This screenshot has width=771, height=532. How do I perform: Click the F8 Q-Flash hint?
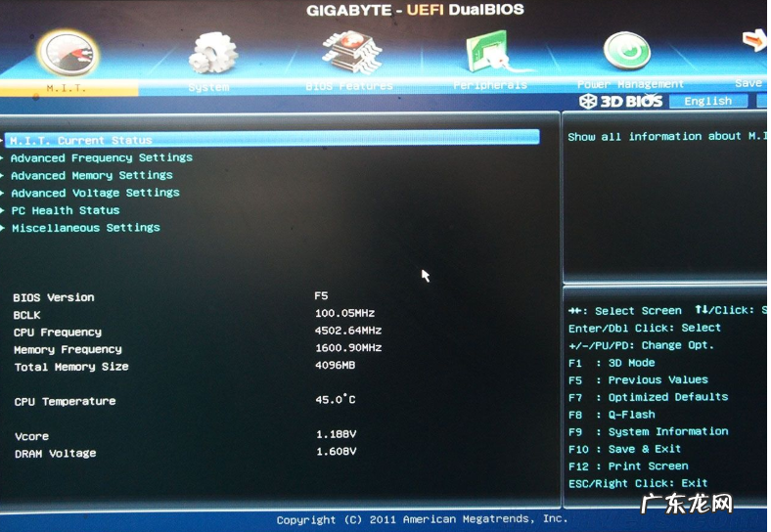pos(612,415)
